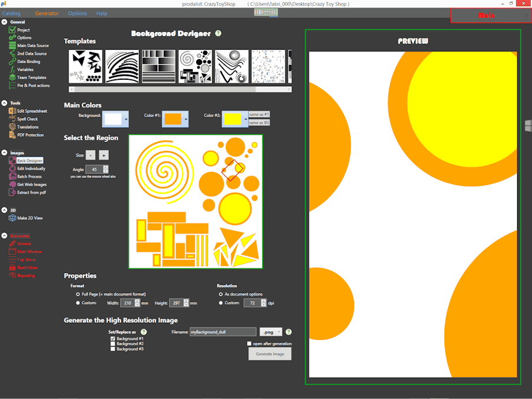Screen dimensions: 532x399
Task: Open the Get Web Images icon
Action: 12,184
